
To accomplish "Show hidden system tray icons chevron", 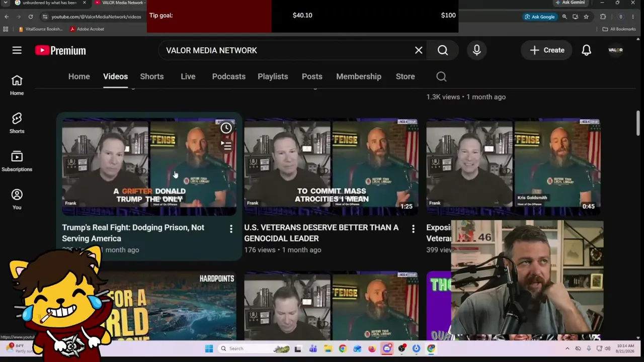I will 568,348.
